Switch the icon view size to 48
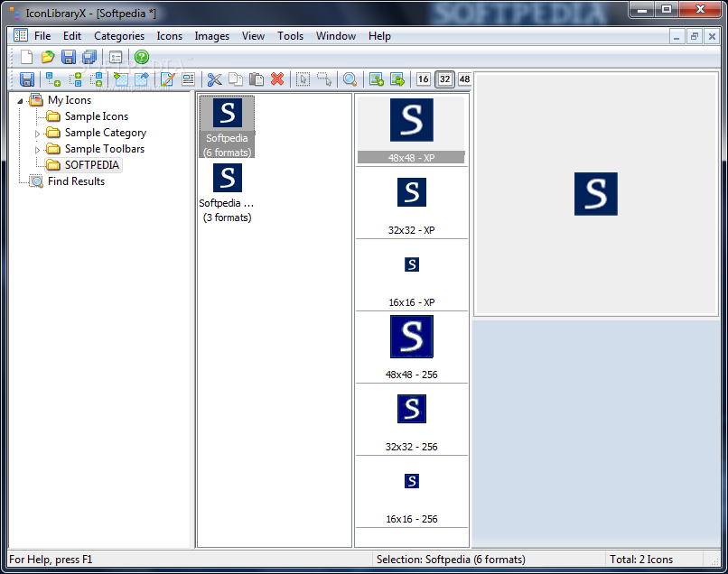Image resolution: width=728 pixels, height=574 pixels. click(x=464, y=79)
